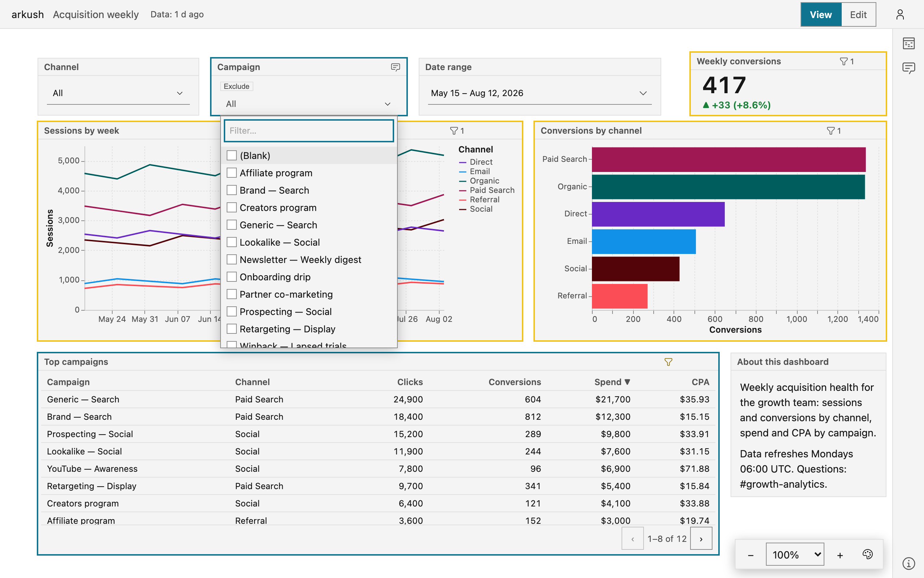Switch to Edit mode
Viewport: 924px width, 578px height.
pyautogui.click(x=858, y=14)
